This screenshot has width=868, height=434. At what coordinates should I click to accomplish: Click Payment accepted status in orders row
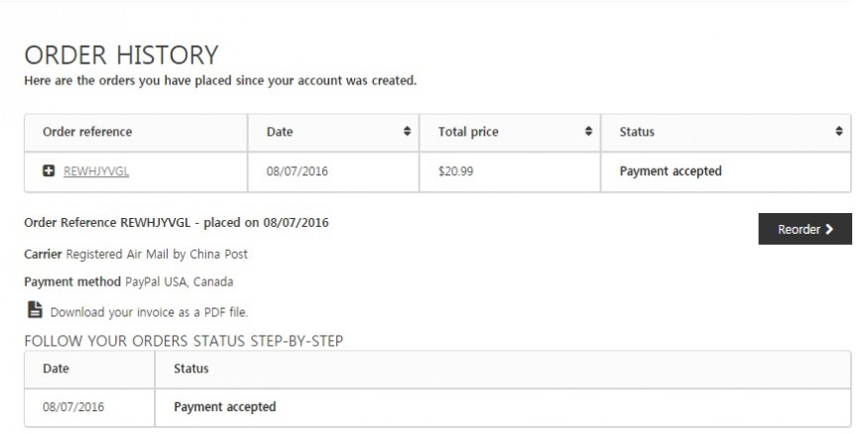[x=671, y=171]
